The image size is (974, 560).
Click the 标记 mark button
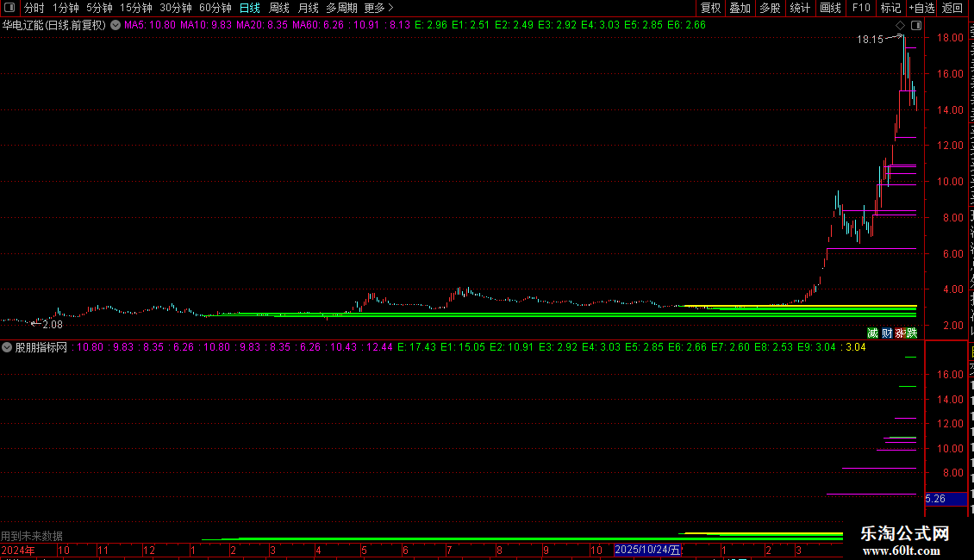tap(890, 8)
